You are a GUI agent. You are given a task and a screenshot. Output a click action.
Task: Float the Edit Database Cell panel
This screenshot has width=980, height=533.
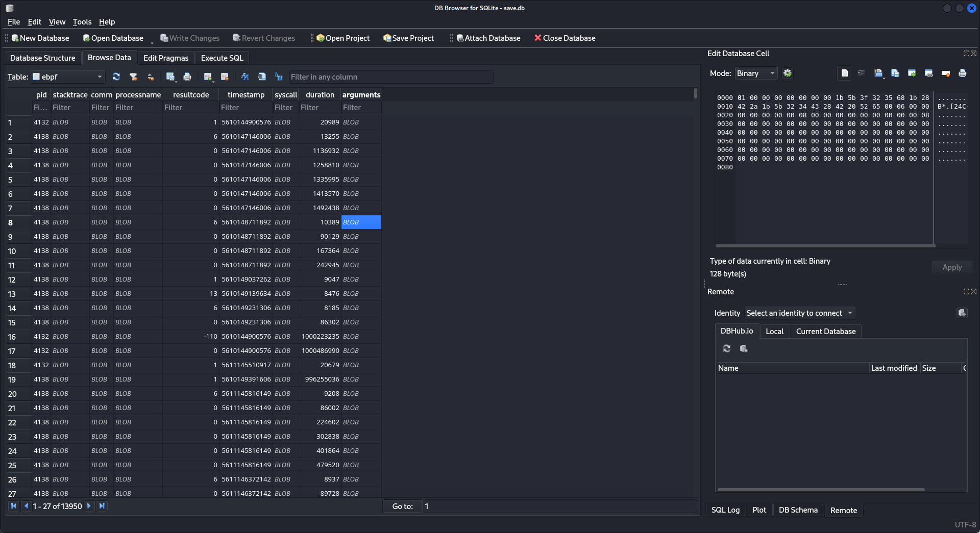pyautogui.click(x=966, y=53)
